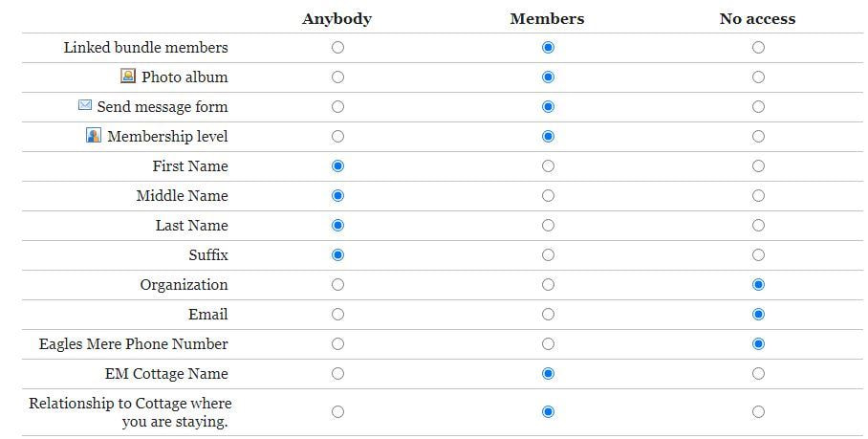Set EM Cottage Name to Anybody
Screen dimensions: 868x439
tap(337, 374)
